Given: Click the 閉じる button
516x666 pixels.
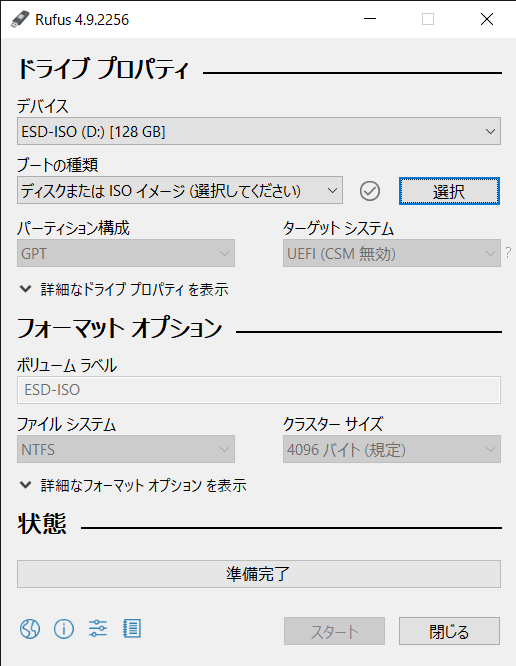Looking at the screenshot, I should 449,631.
